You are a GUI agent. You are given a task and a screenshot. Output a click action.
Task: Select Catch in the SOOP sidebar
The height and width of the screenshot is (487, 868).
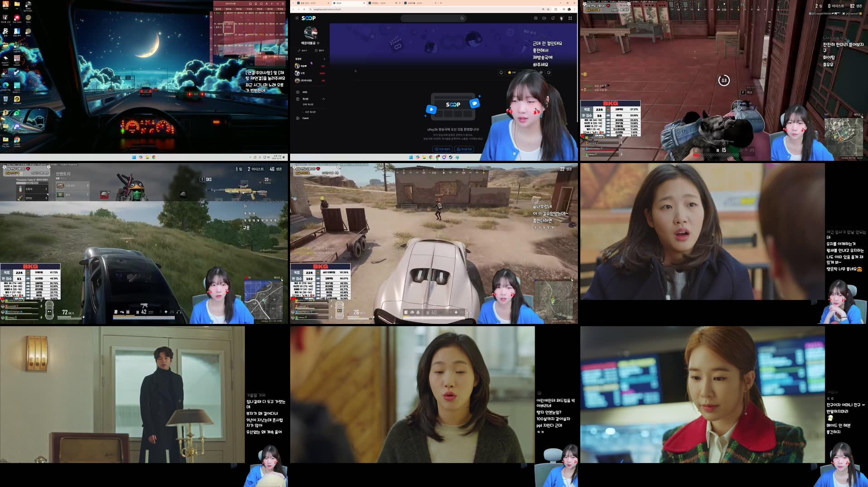pyautogui.click(x=305, y=118)
